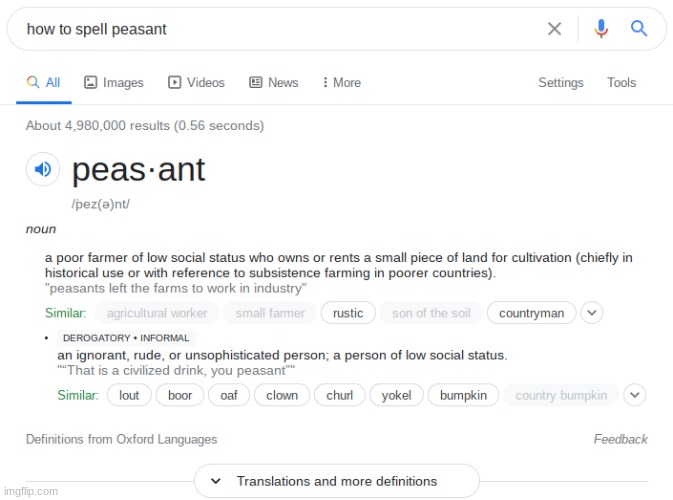Image resolution: width=673 pixels, height=500 pixels.
Task: Expand Translations and more definitions
Action: 336,481
